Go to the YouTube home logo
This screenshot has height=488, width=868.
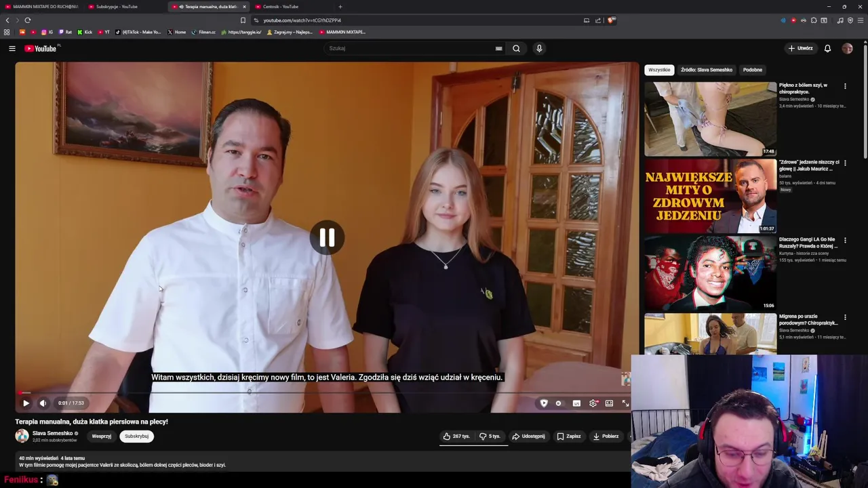pos(41,48)
